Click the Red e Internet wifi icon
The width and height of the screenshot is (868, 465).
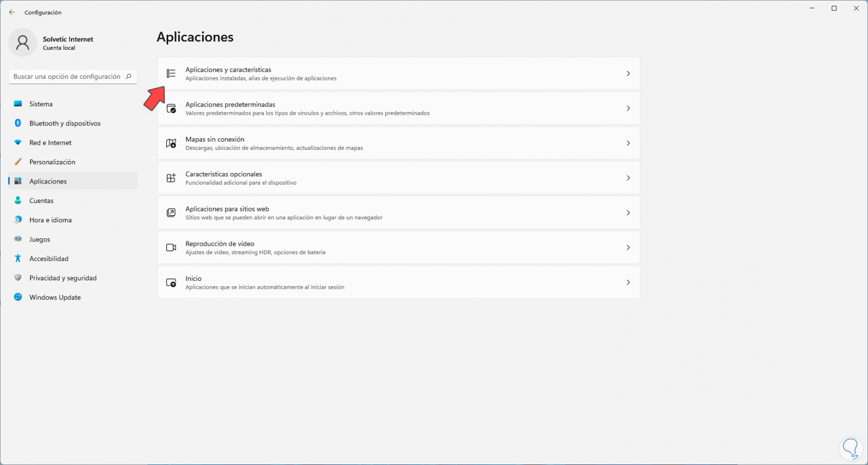coord(18,143)
